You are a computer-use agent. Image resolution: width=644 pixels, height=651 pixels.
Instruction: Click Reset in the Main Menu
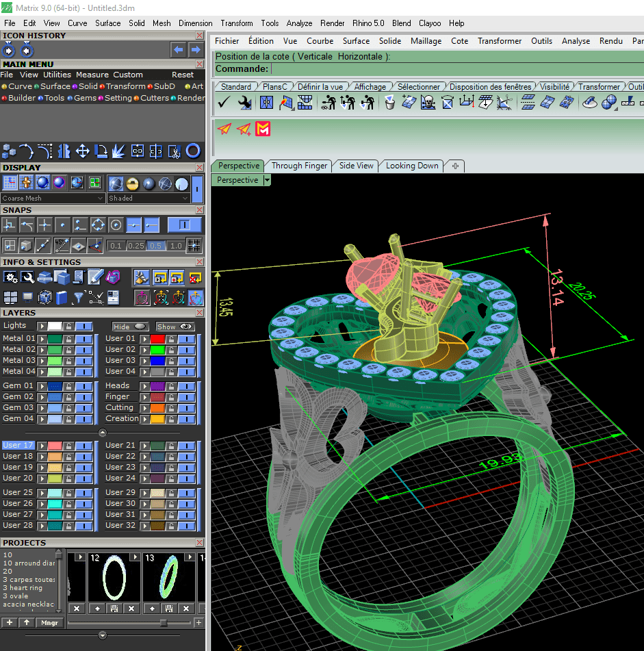(x=183, y=75)
